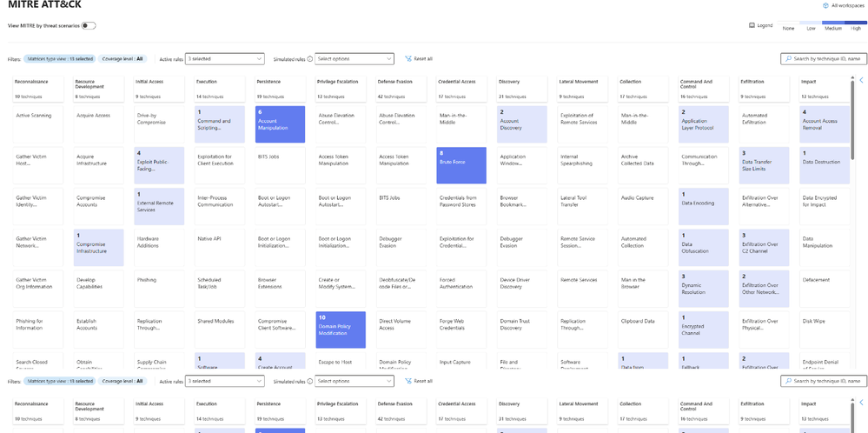Viewport: 868px width, 433px height.
Task: Click the Scheduled Task/Job technique
Action: 220,289
